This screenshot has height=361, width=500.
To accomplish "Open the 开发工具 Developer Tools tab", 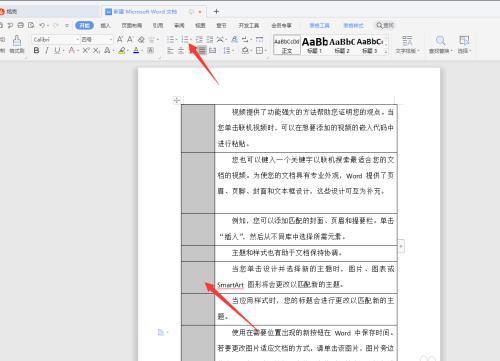I will [x=249, y=25].
